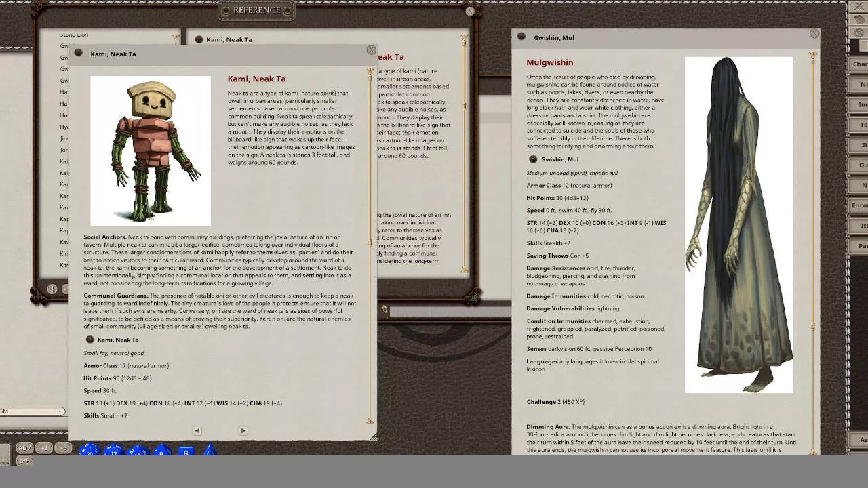Open Notes sidebar button
The width and height of the screenshot is (868, 488).
(859, 84)
